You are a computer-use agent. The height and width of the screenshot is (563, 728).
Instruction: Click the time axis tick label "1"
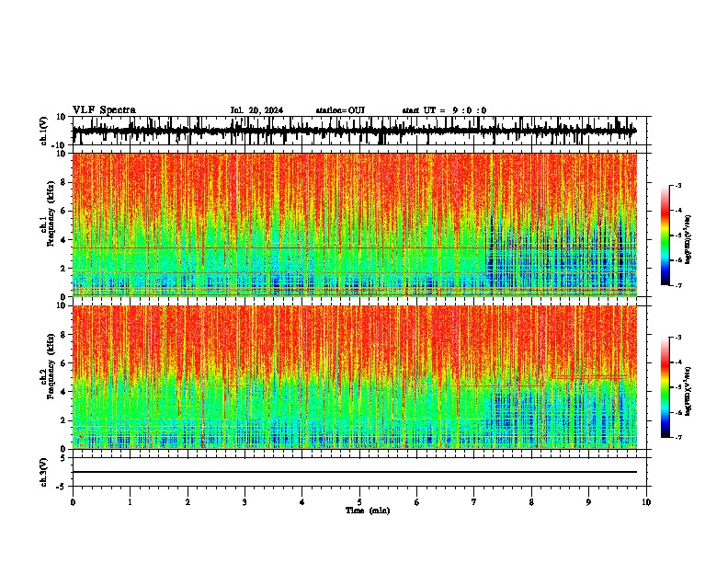pyautogui.click(x=130, y=502)
